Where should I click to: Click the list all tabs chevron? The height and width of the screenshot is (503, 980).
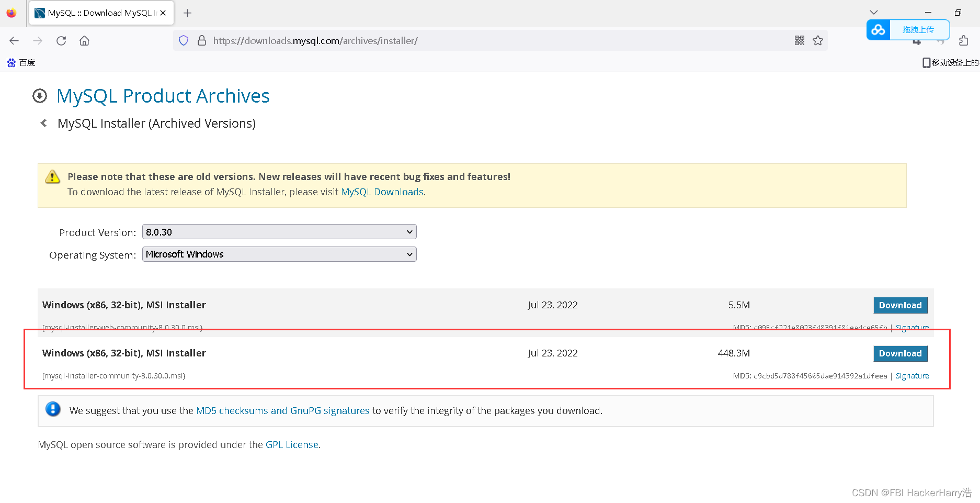point(874,13)
